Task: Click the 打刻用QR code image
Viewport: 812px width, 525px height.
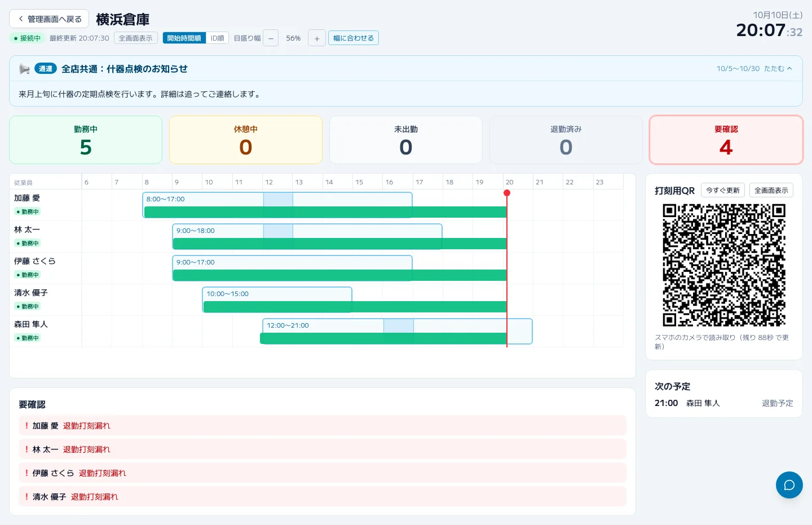Action: click(x=724, y=265)
